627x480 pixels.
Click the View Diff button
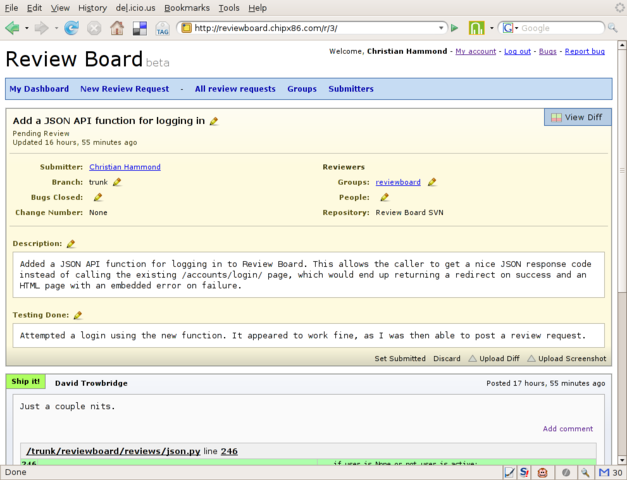[x=577, y=117]
